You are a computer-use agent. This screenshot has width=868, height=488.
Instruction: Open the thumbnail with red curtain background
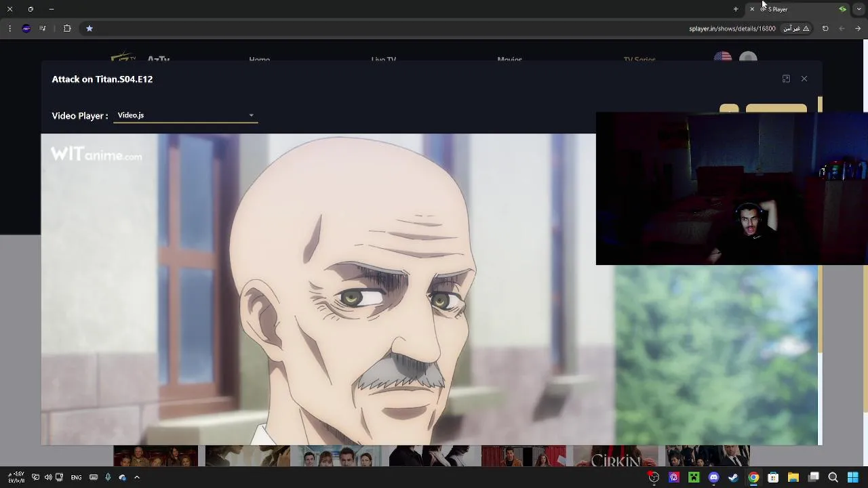pyautogui.click(x=524, y=456)
